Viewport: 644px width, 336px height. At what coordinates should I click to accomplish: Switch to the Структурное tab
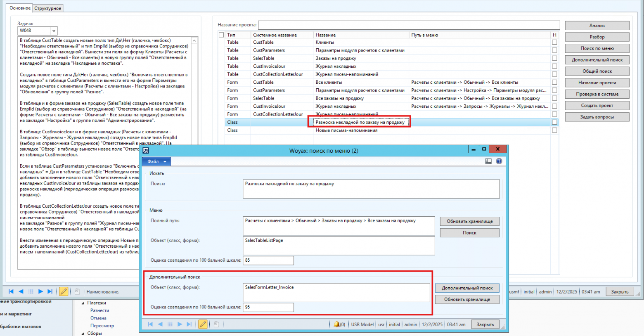click(48, 8)
